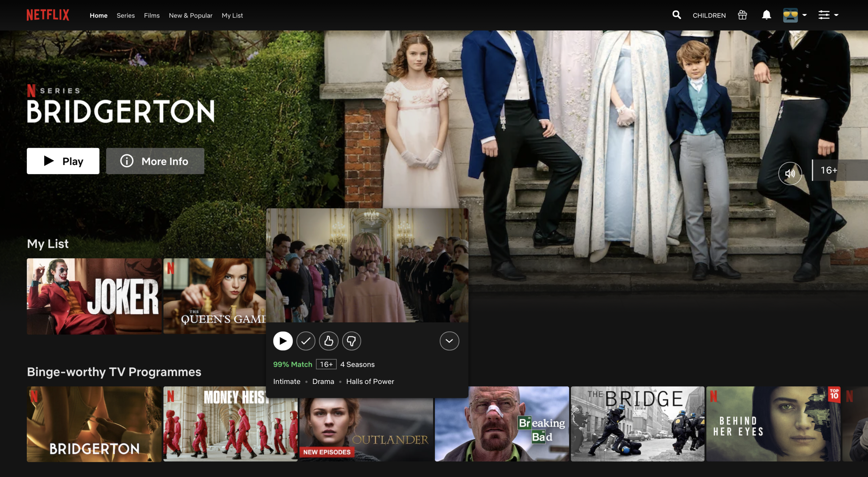This screenshot has height=477, width=868.
Task: Switch to CHILDREN profile link
Action: pyautogui.click(x=709, y=16)
